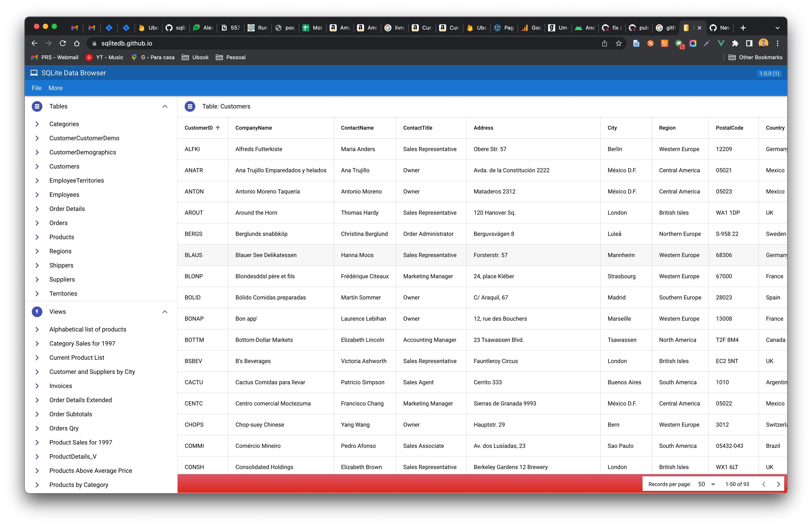Click the share icon in the address bar
Screen dimensions: 812x526
pyautogui.click(x=605, y=43)
